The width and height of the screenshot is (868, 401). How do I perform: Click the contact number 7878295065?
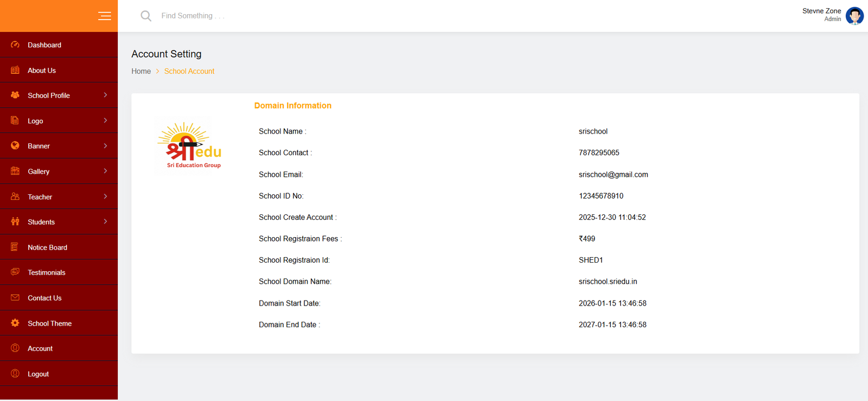point(599,152)
